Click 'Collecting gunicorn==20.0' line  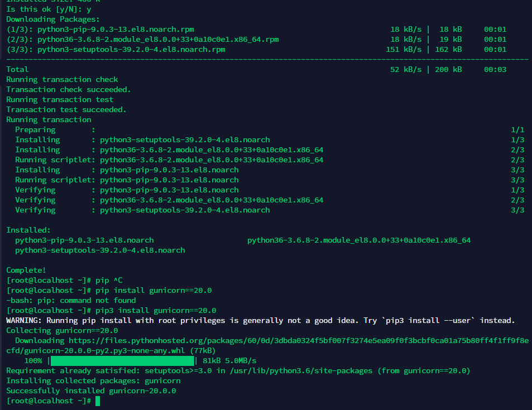[62, 331]
